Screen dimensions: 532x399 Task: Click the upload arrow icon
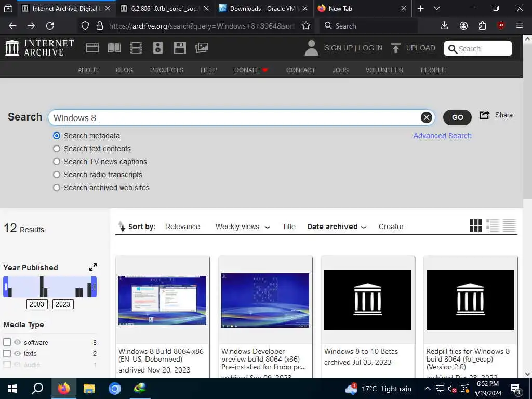pyautogui.click(x=395, y=48)
